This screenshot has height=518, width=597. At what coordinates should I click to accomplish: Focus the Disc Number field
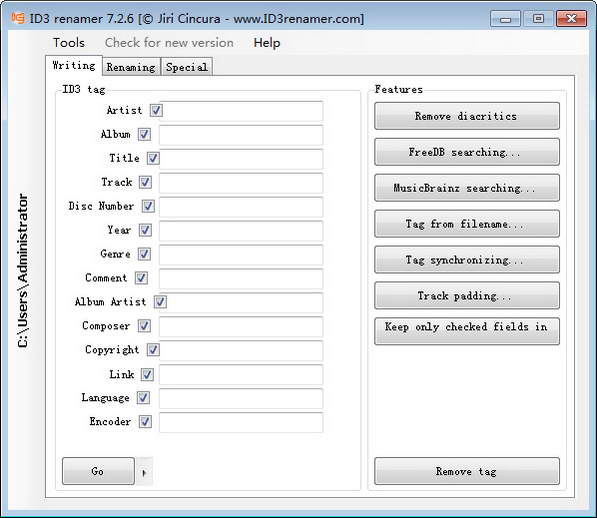241,207
